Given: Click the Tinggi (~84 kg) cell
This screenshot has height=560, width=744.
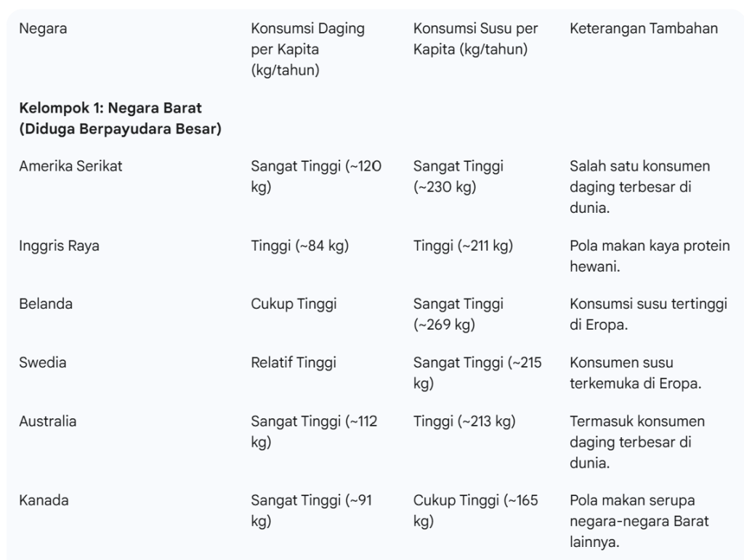Looking at the screenshot, I should tap(299, 246).
